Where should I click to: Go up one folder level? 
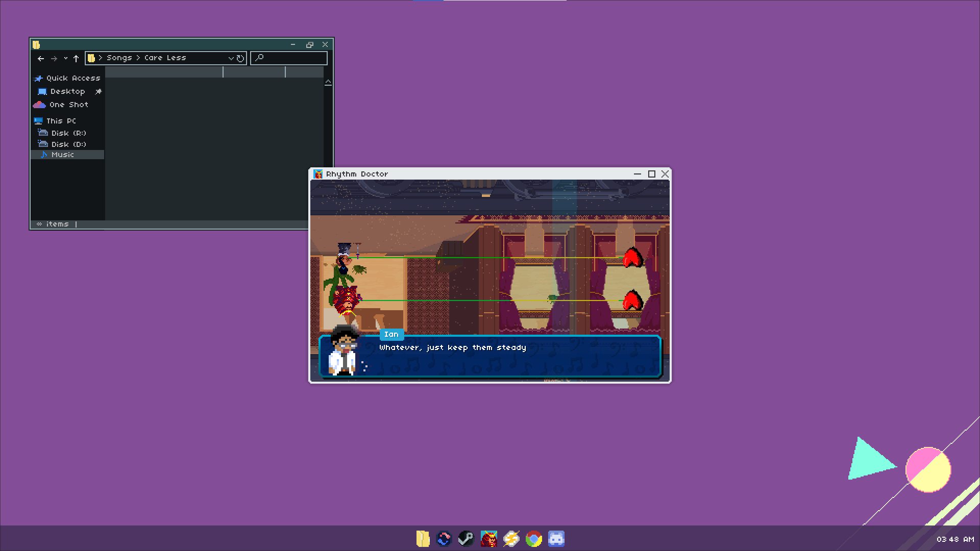[x=76, y=58]
